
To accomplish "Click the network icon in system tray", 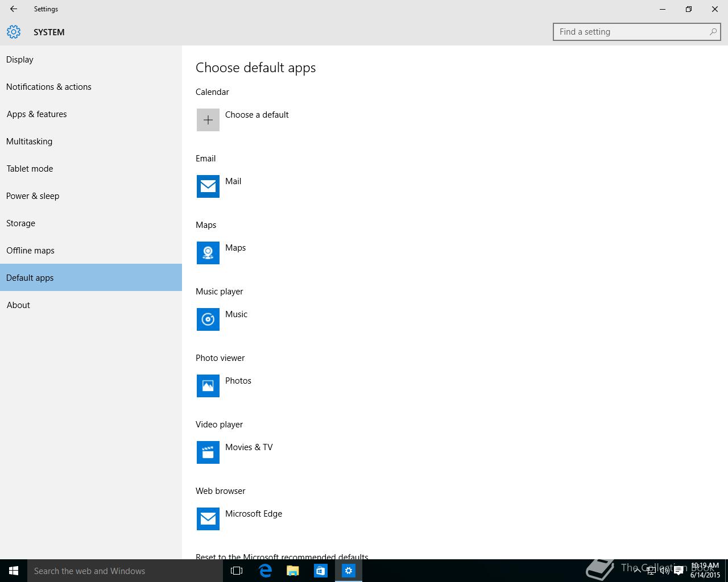I will click(x=651, y=571).
